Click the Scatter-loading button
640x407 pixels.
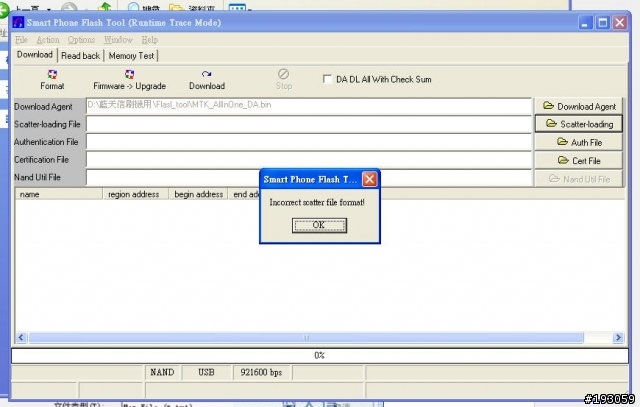578,124
